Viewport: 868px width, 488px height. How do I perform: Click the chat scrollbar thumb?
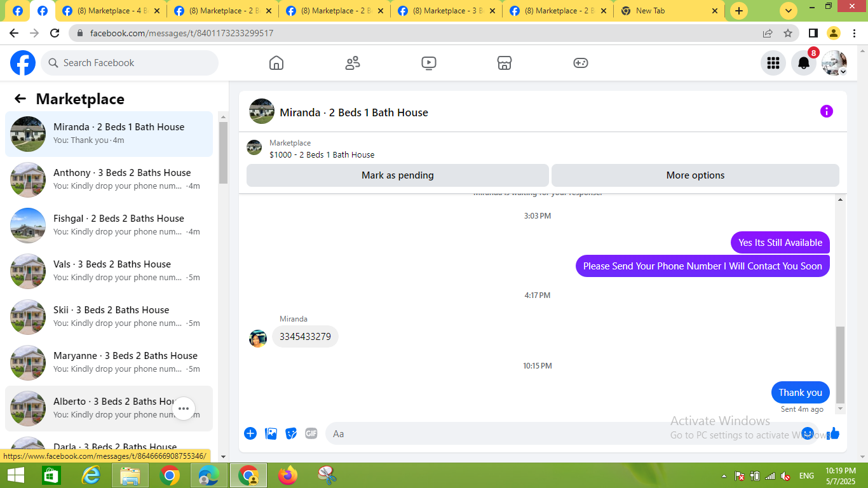[x=841, y=365]
